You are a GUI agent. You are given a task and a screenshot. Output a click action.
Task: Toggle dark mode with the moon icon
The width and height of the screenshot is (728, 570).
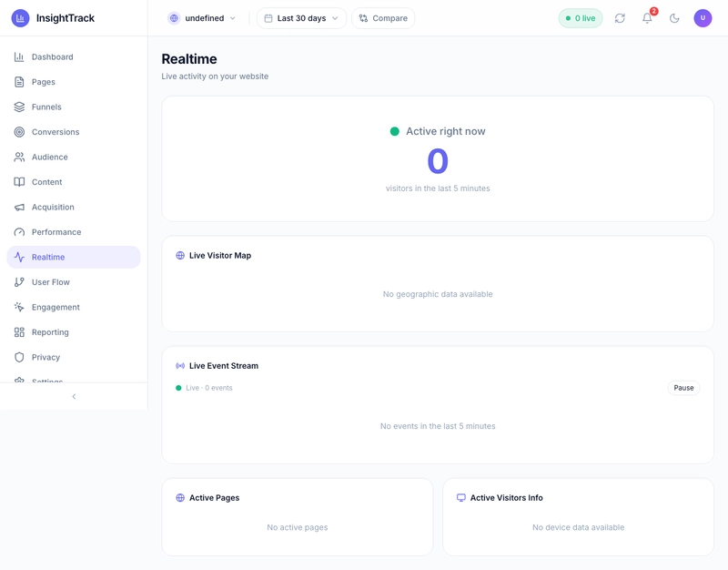[x=674, y=18]
